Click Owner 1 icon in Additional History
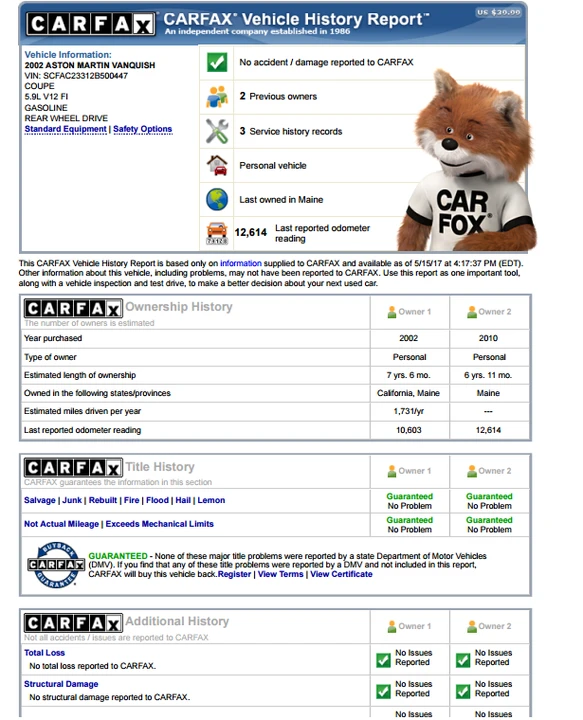The width and height of the screenshot is (583, 720). click(x=392, y=626)
